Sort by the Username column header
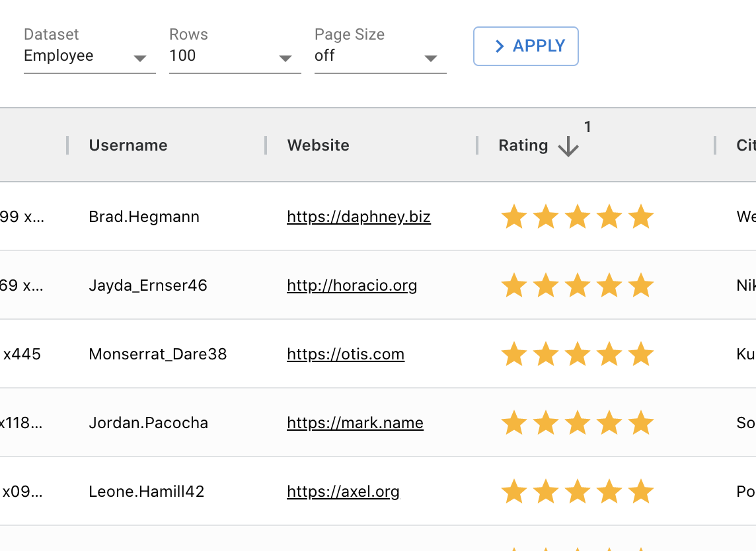 128,145
